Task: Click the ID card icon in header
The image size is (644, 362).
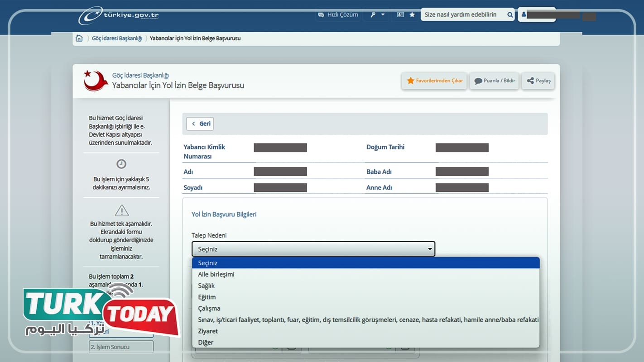Action: (400, 14)
